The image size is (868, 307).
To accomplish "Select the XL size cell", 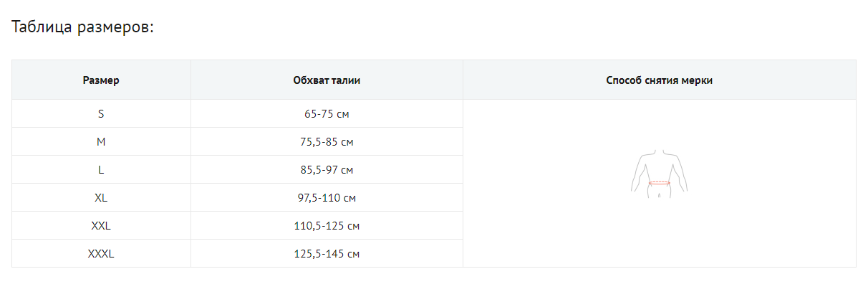I will click(x=101, y=198).
